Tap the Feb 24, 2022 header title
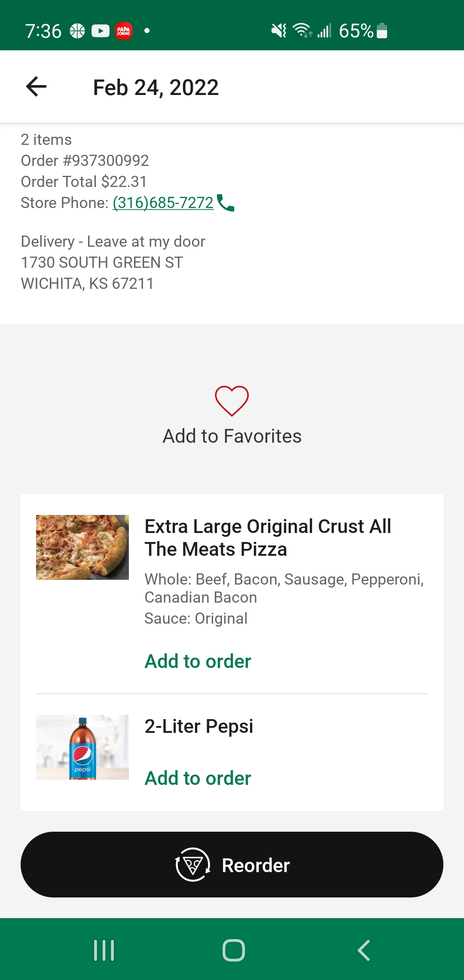 point(156,88)
